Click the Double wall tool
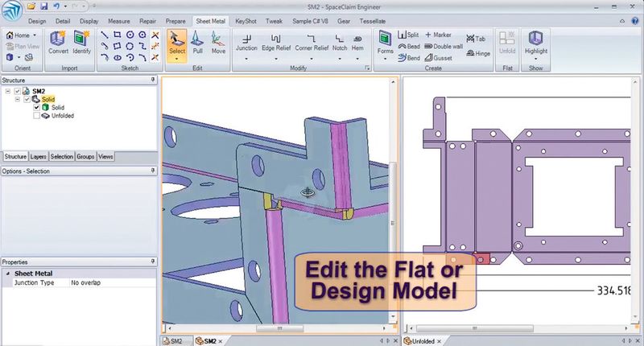The image size is (644, 346). pos(444,47)
